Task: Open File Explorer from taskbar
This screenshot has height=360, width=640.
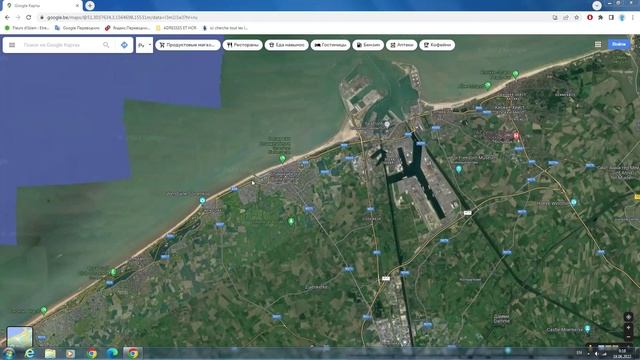Action: coord(50,353)
